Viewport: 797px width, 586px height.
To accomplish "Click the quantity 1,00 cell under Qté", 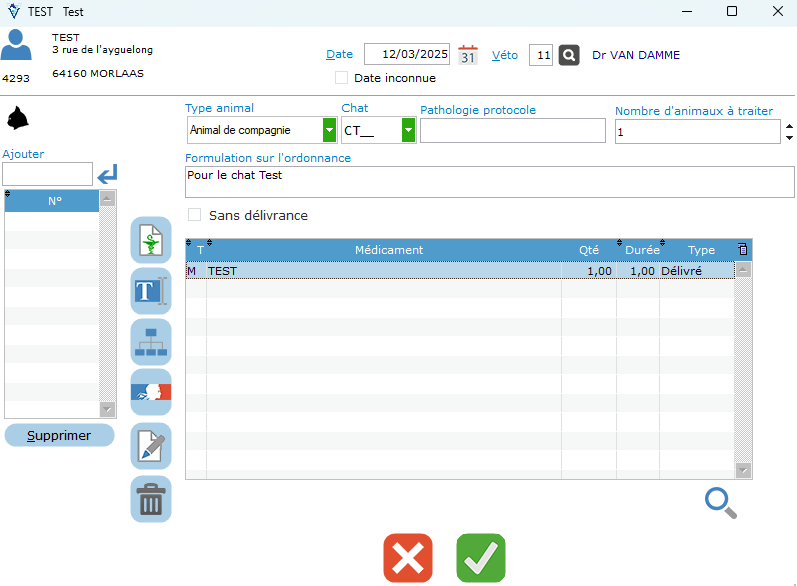I will 589,271.
